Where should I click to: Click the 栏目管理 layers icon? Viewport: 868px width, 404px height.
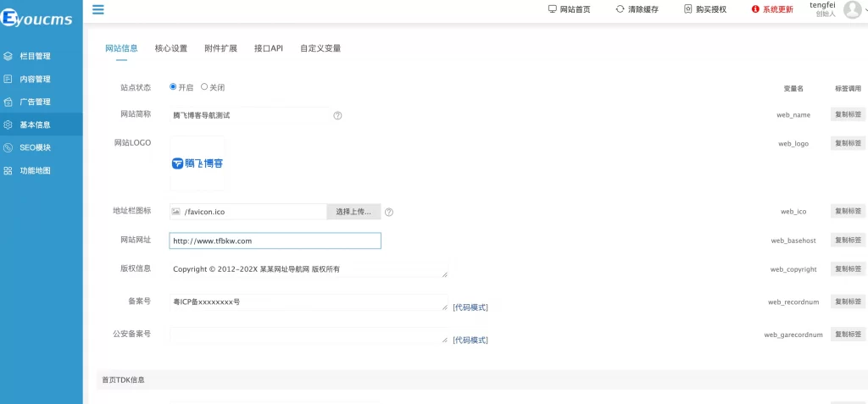click(x=8, y=56)
